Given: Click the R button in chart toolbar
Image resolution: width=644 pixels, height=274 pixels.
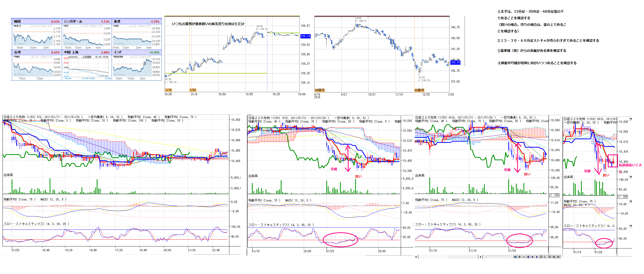Looking at the screenshot, I should (550, 257).
